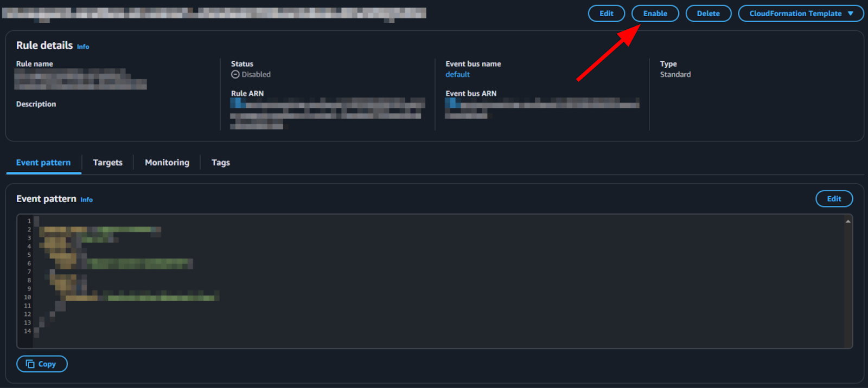Switch to the Targets tab
This screenshot has width=868, height=388.
click(107, 163)
